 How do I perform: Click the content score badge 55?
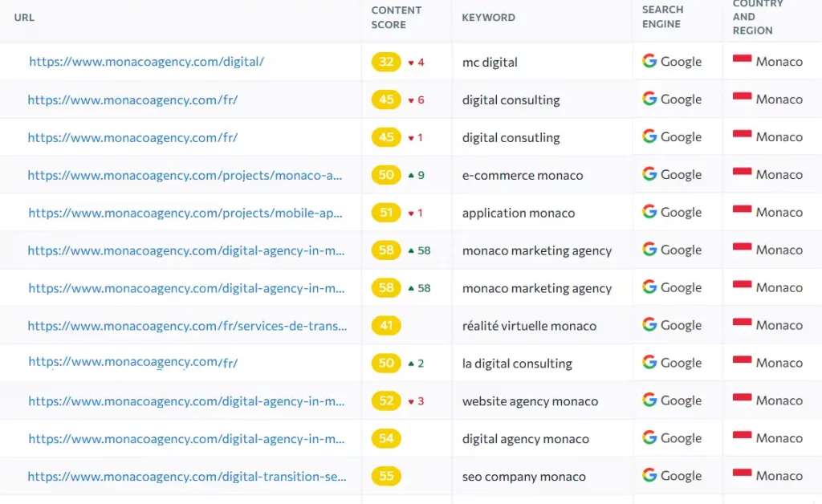[x=386, y=476]
